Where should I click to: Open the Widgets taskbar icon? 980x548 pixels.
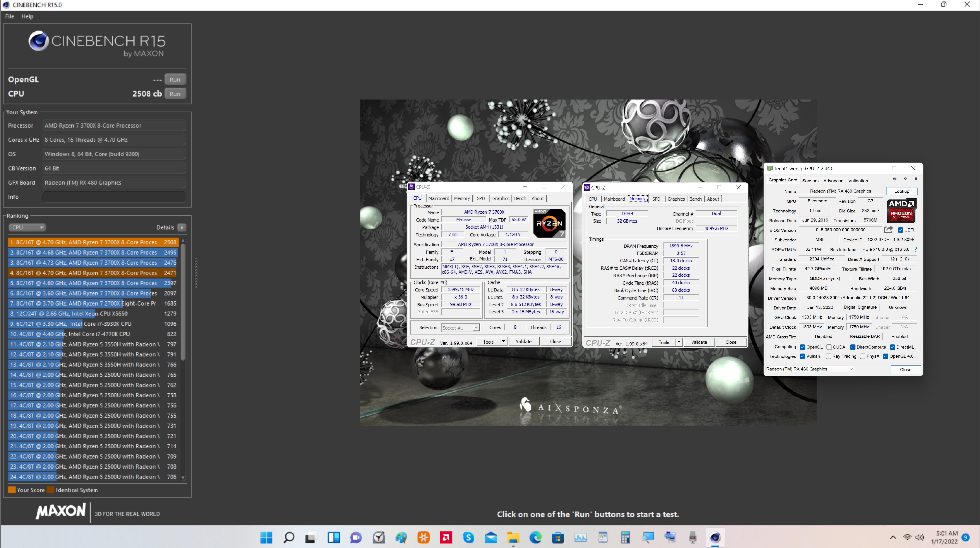click(x=334, y=537)
